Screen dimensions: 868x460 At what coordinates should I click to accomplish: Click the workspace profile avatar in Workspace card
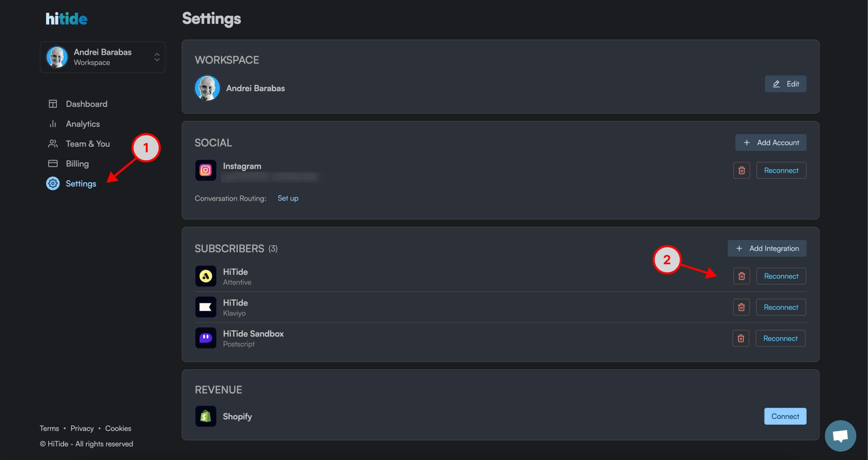[207, 88]
